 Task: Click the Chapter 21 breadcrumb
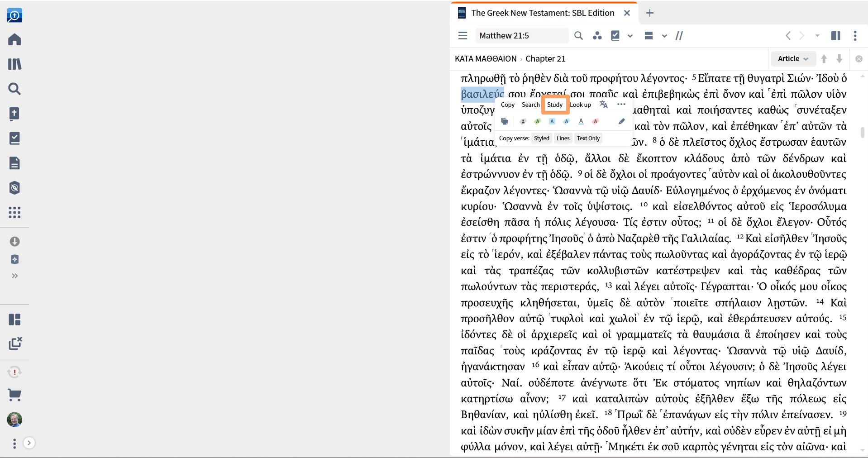[x=545, y=59]
